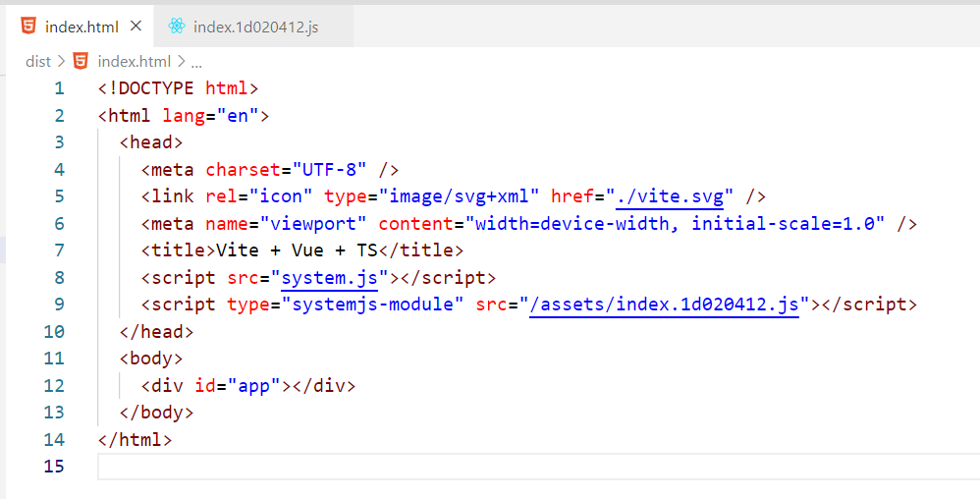
Task: Close the index.html tab
Action: pyautogui.click(x=136, y=27)
